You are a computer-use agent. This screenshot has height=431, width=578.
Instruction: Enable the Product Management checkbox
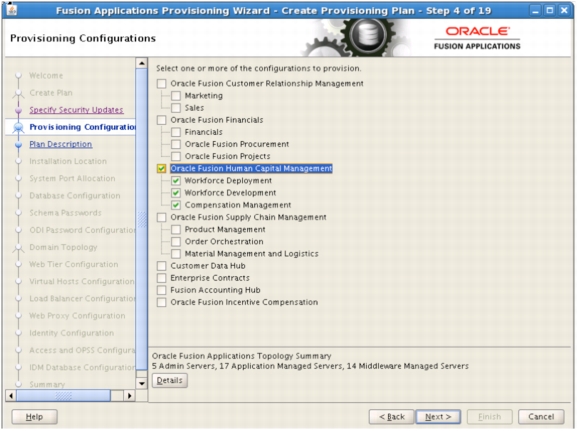pos(176,230)
